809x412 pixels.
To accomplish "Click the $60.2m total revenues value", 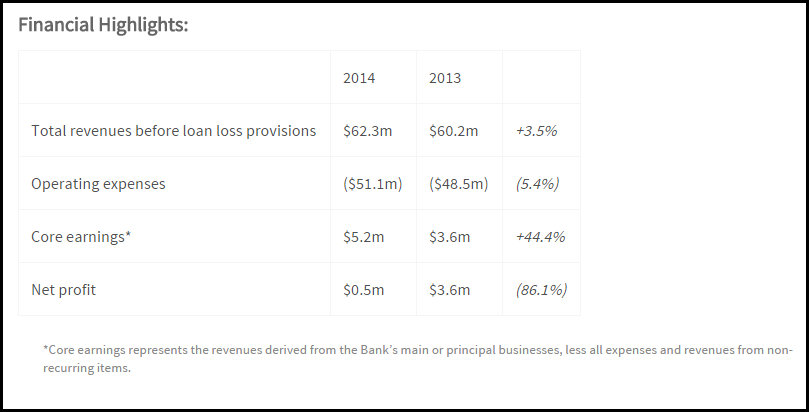I will 453,131.
